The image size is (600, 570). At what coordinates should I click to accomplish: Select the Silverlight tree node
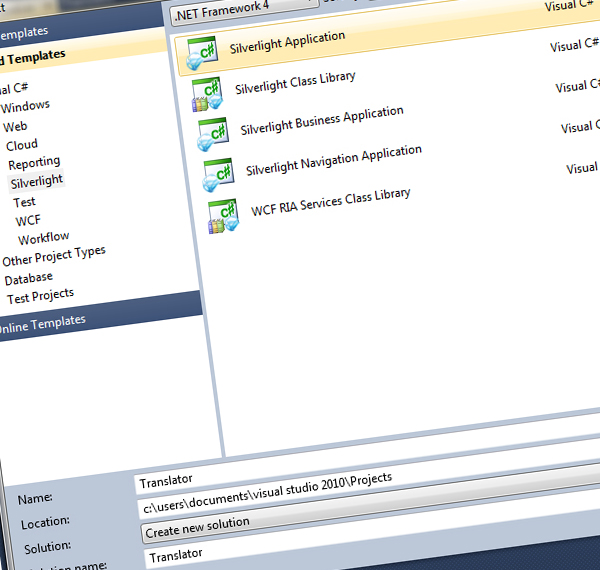[x=37, y=181]
